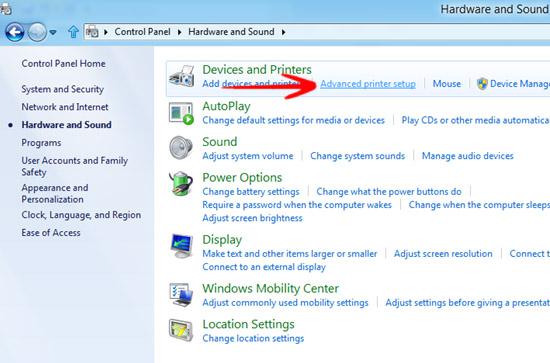
Task: Click Adjust settings before giving a presentation
Action: tap(468, 303)
